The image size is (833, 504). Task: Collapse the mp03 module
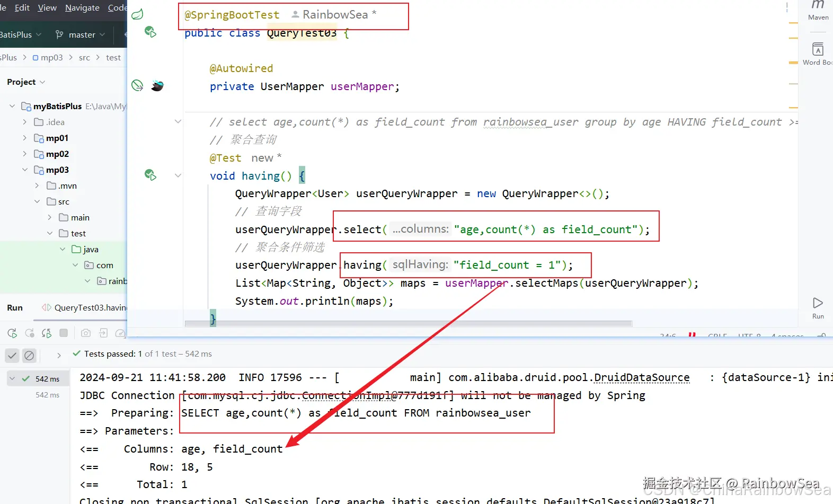24,170
